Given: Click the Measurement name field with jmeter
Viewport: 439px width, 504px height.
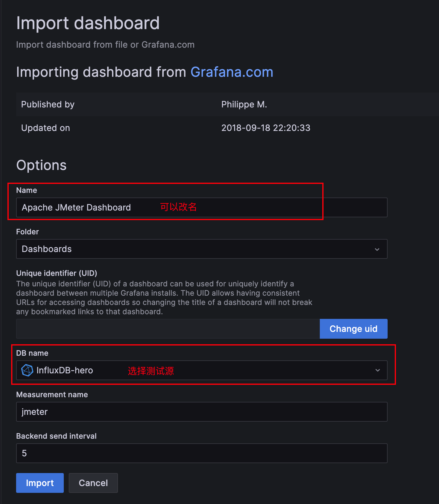Looking at the screenshot, I should [202, 412].
